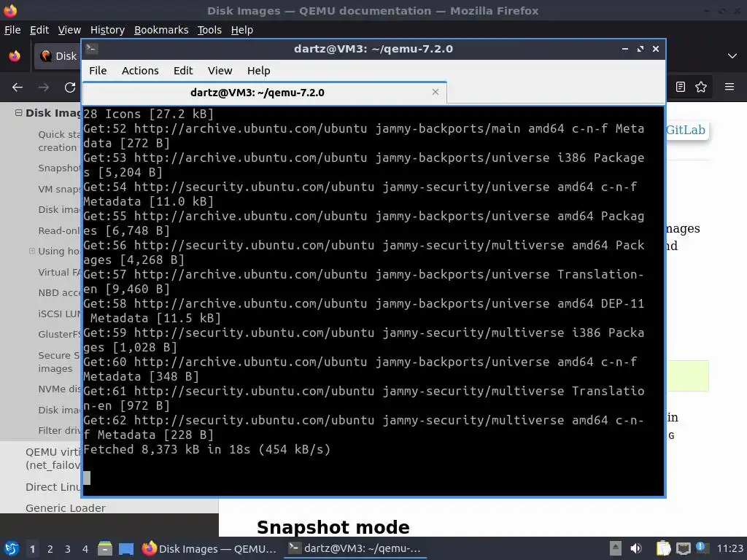Open the Filter drivers sidebar link
The height and width of the screenshot is (560, 747).
[59, 430]
